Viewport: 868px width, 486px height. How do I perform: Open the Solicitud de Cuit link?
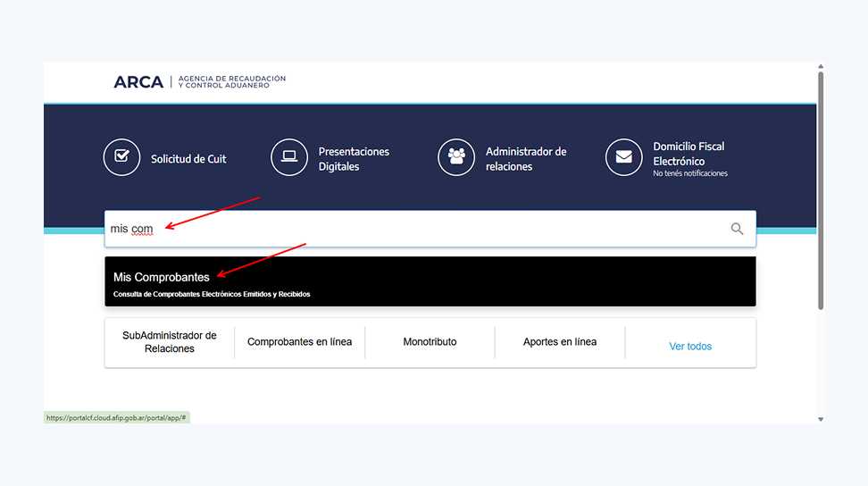(x=188, y=159)
